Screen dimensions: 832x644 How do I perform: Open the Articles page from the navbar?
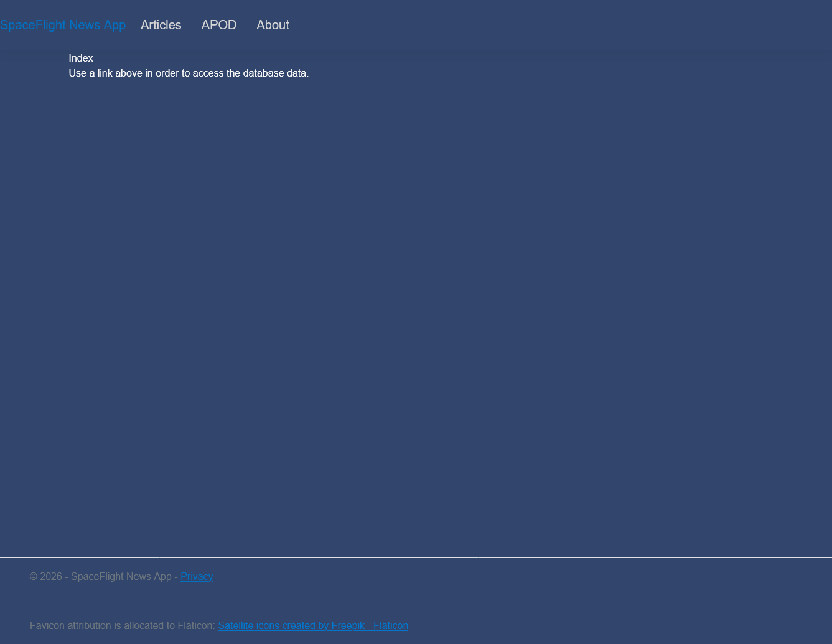click(x=161, y=25)
